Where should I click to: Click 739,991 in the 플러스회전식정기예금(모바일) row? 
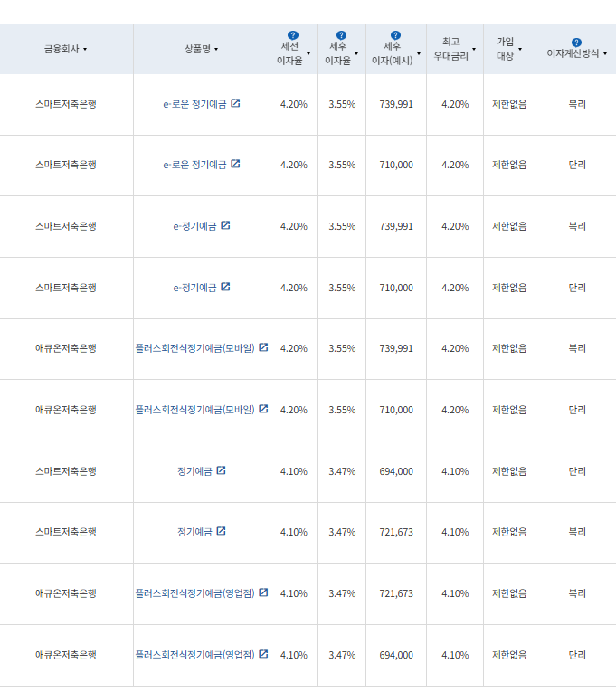pos(396,348)
